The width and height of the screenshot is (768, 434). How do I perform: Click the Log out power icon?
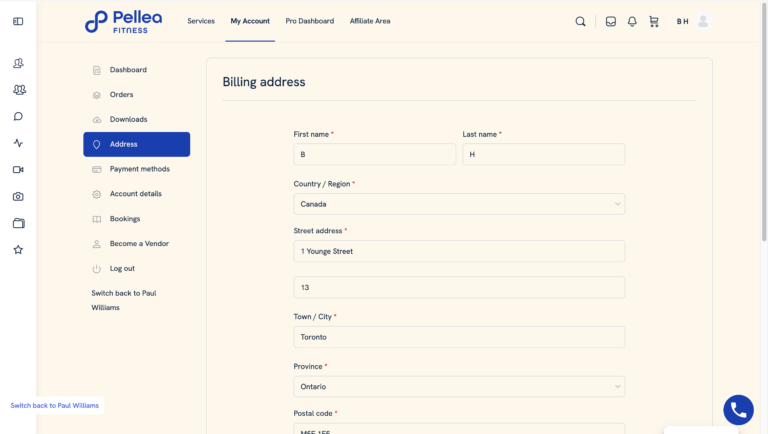coord(96,268)
